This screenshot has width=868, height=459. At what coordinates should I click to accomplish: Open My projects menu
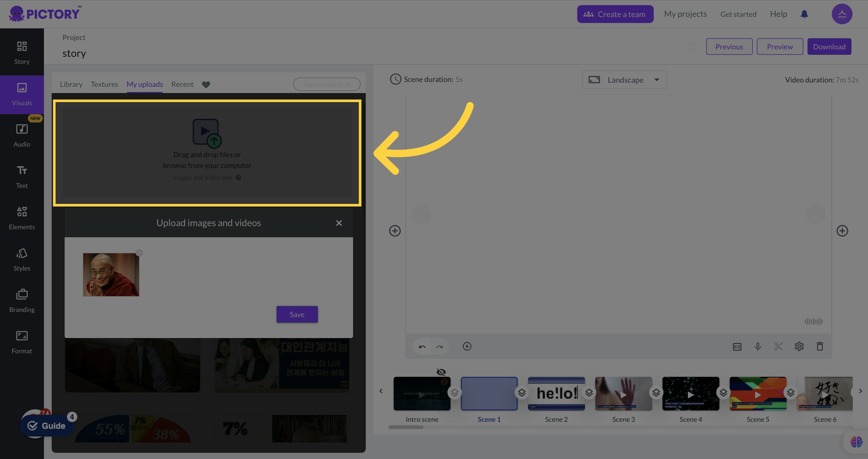click(685, 14)
